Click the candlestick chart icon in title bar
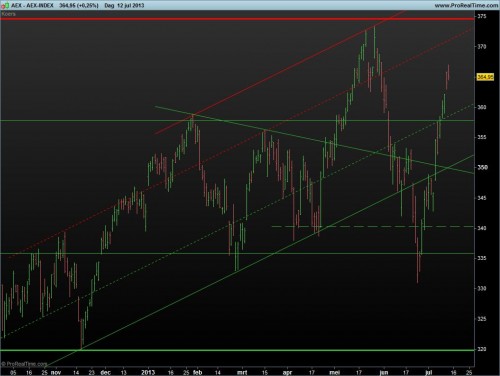The height and width of the screenshot is (376, 500). tap(5, 5)
